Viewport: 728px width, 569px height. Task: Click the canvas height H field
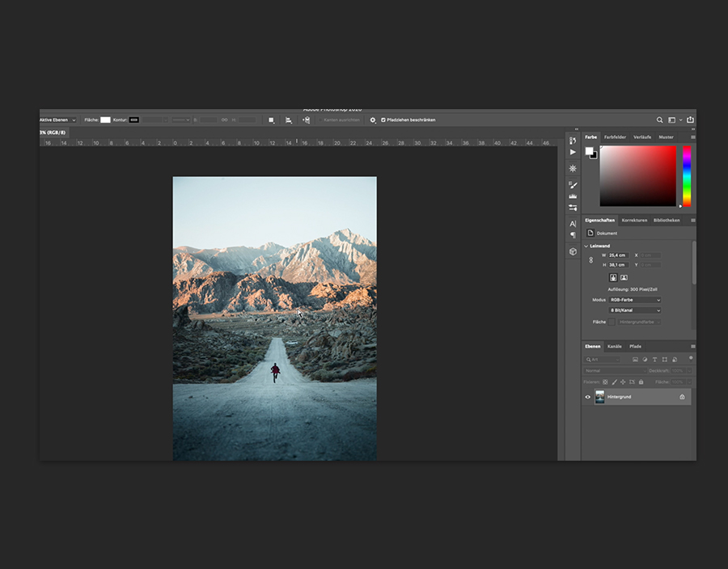pyautogui.click(x=619, y=265)
